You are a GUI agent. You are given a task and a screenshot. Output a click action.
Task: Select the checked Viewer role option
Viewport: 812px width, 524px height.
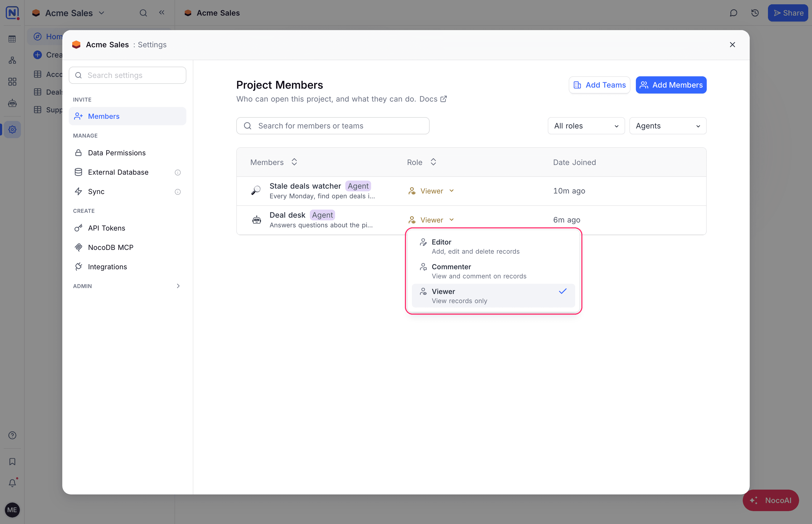tap(493, 296)
